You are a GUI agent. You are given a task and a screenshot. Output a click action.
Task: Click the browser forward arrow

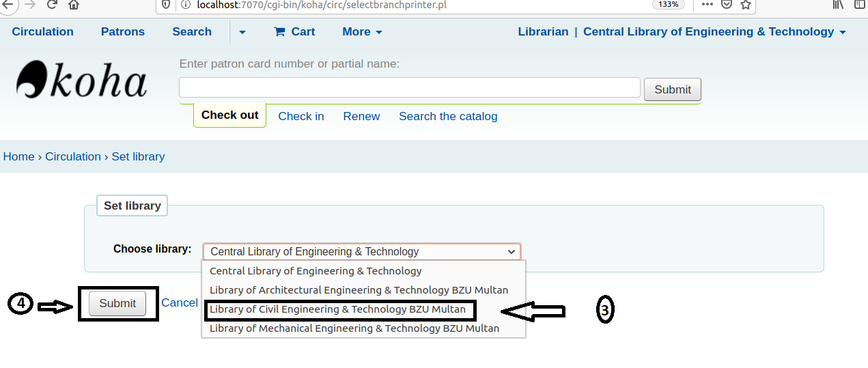point(29,4)
